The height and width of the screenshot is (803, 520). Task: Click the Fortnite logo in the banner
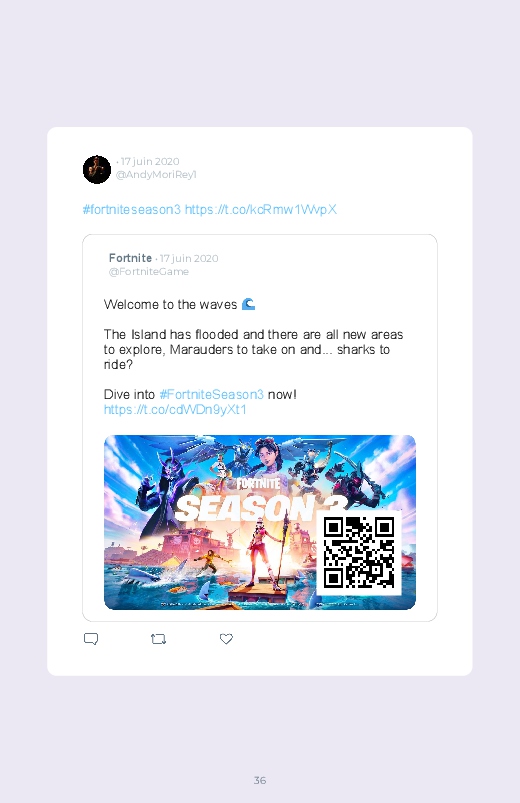pyautogui.click(x=258, y=483)
